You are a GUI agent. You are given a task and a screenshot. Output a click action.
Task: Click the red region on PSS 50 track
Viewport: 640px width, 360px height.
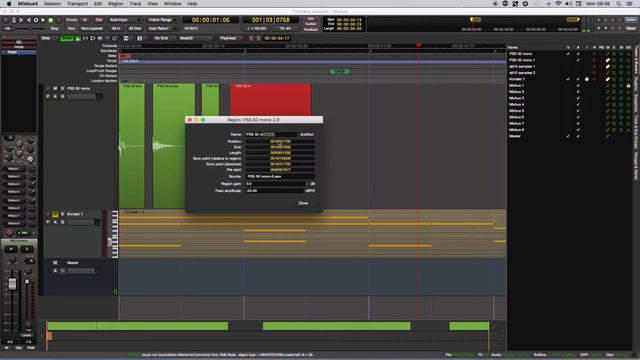[x=271, y=100]
